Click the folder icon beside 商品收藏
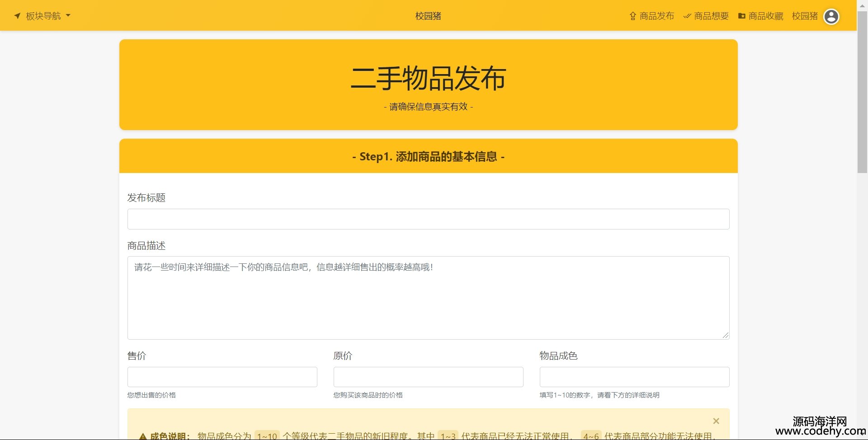Viewport: 868px width, 440px height. tap(741, 16)
